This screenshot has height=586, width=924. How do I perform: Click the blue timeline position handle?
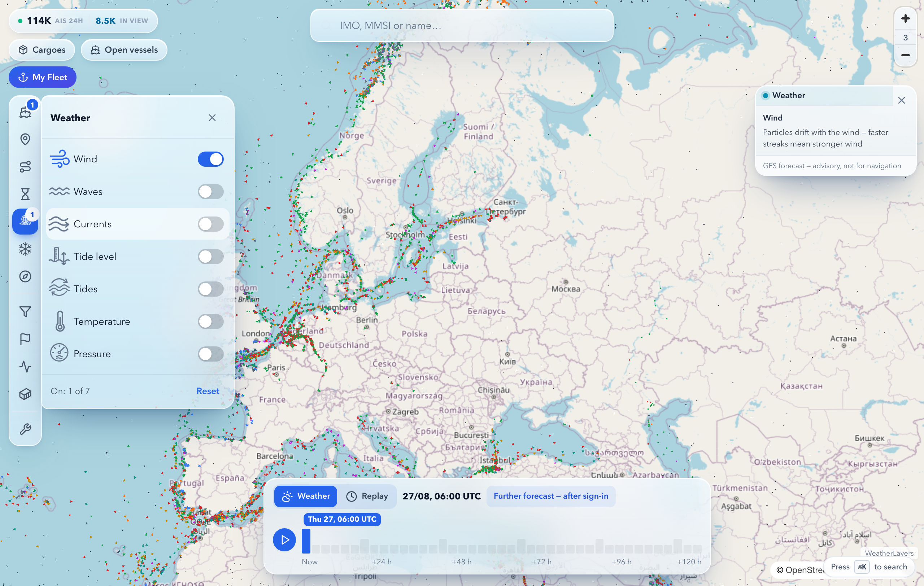pos(306,541)
